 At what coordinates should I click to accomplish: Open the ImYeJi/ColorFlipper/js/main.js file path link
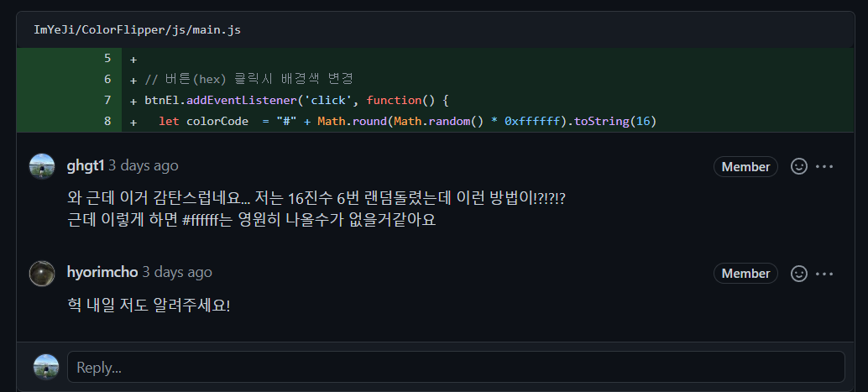pyautogui.click(x=137, y=30)
